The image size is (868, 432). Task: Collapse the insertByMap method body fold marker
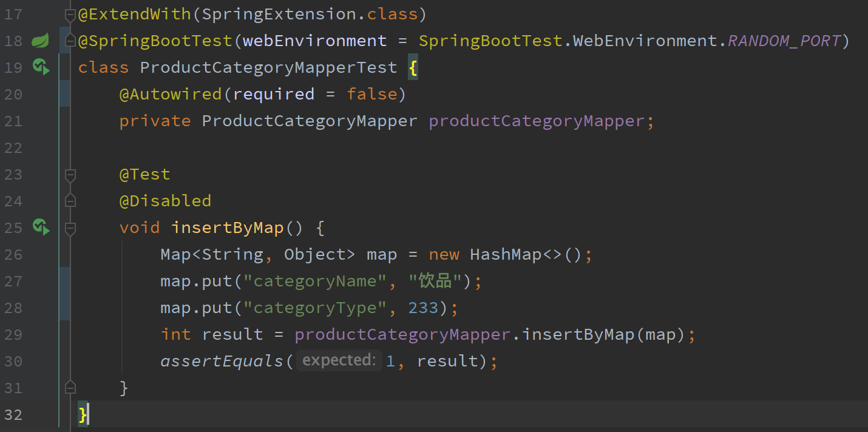pos(70,228)
